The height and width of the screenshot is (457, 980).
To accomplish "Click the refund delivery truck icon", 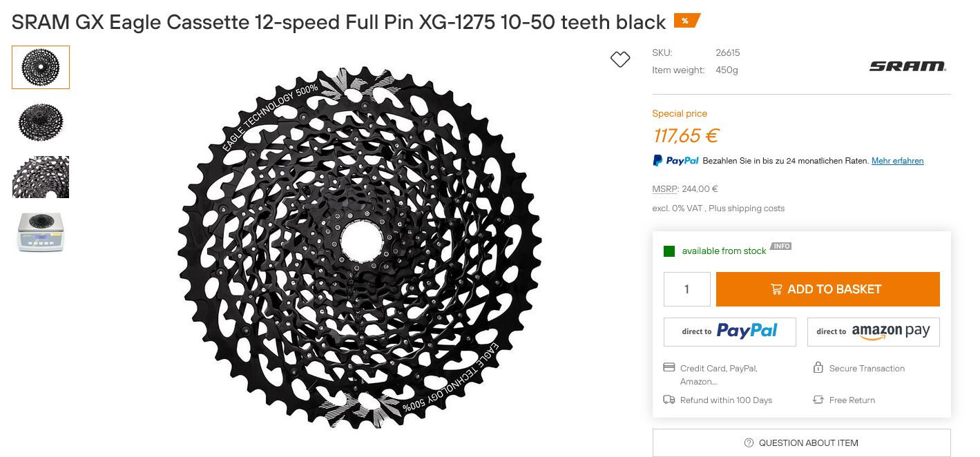I will point(669,400).
